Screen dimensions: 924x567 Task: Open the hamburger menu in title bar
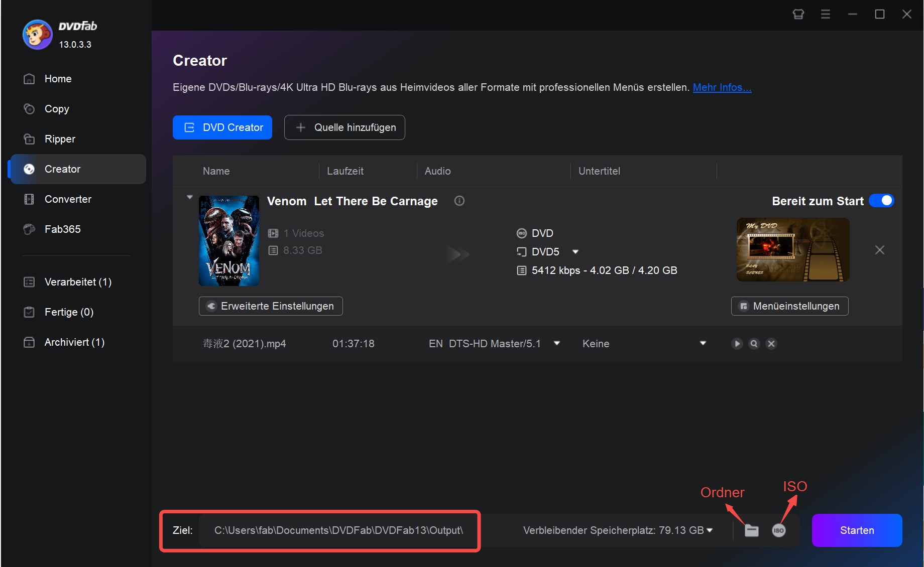tap(826, 14)
